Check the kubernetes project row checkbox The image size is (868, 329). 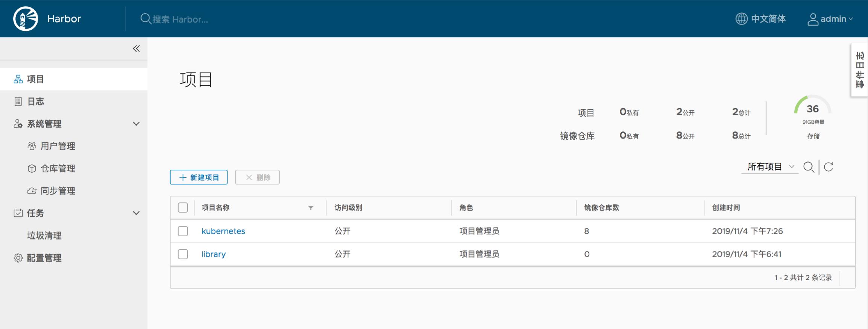pos(183,231)
